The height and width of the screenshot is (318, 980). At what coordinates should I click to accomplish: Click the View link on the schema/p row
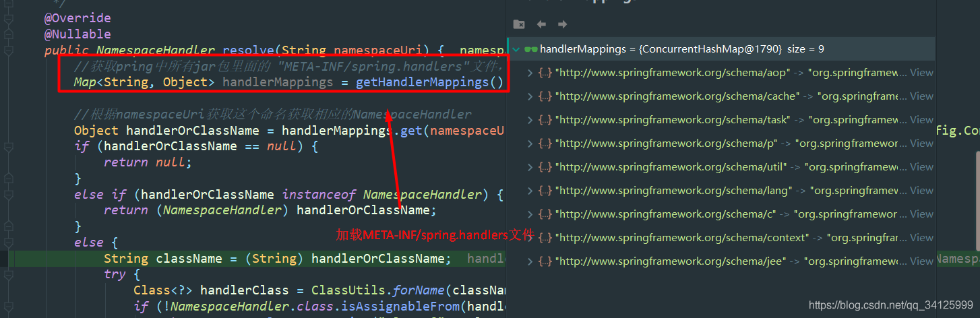pos(921,144)
